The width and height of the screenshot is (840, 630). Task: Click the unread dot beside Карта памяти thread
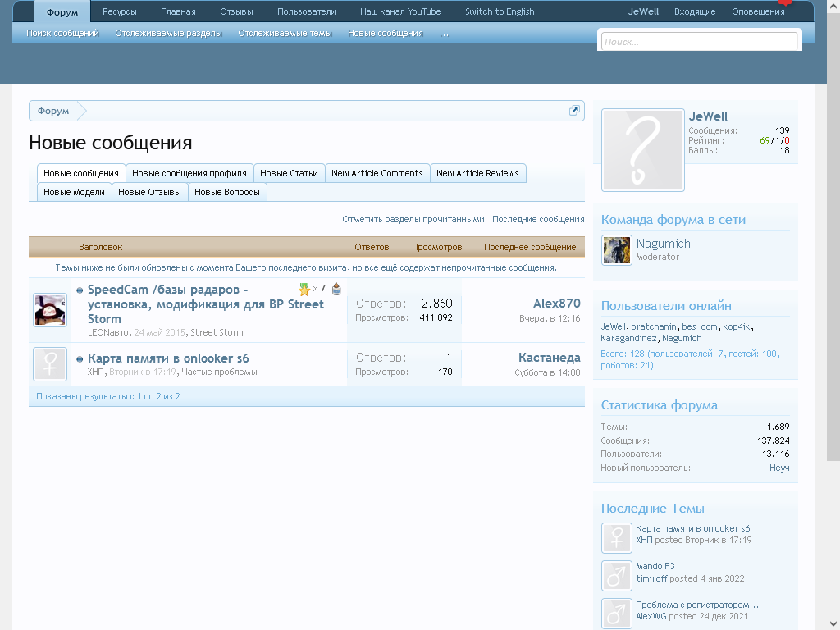pos(80,359)
